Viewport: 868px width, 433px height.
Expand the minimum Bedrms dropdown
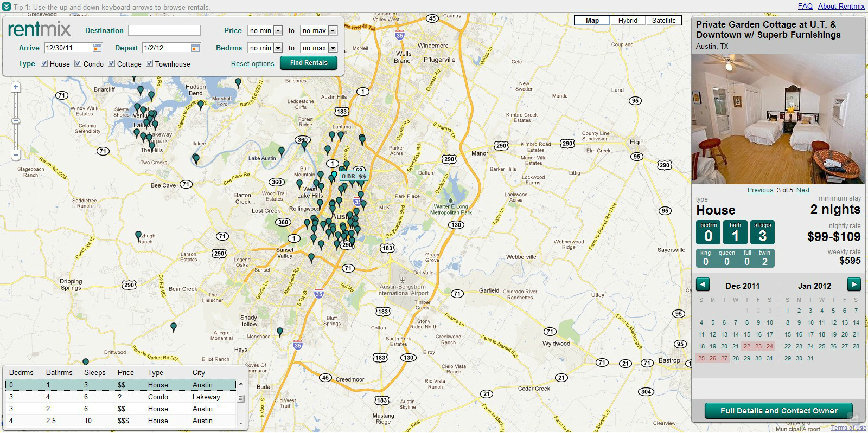point(265,48)
